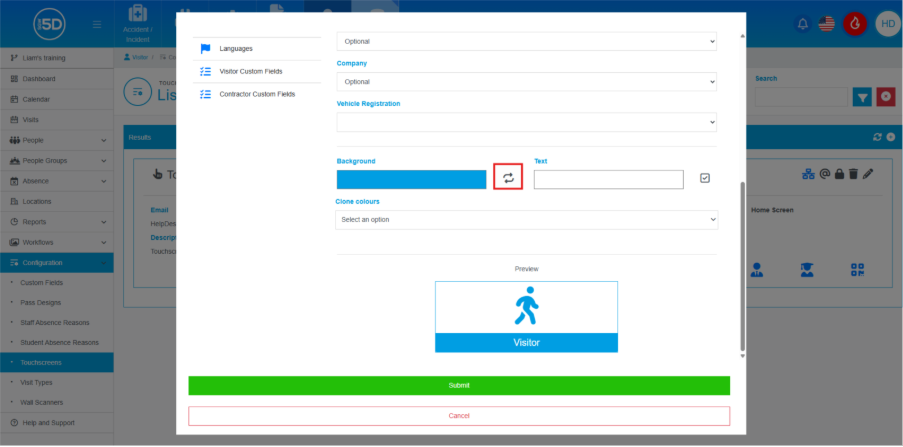Click the Visitor Custom Fields checklist icon
This screenshot has height=447, width=903.
coord(206,71)
